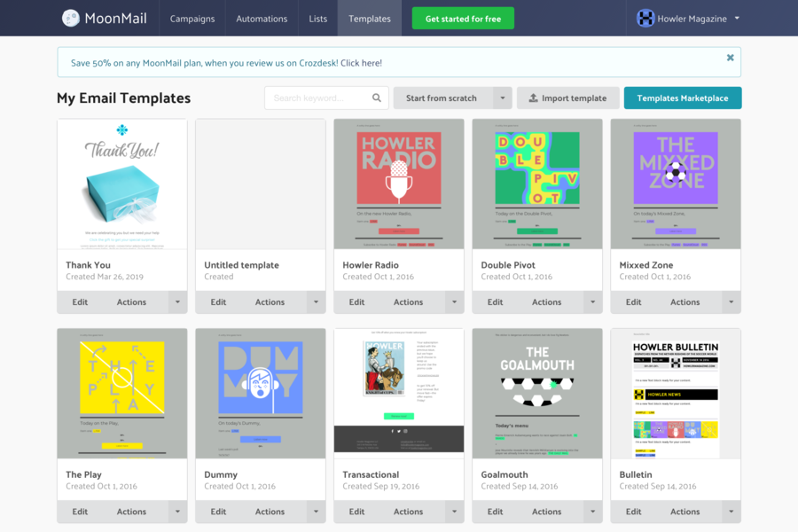Click the MoonMail logo icon

71,18
